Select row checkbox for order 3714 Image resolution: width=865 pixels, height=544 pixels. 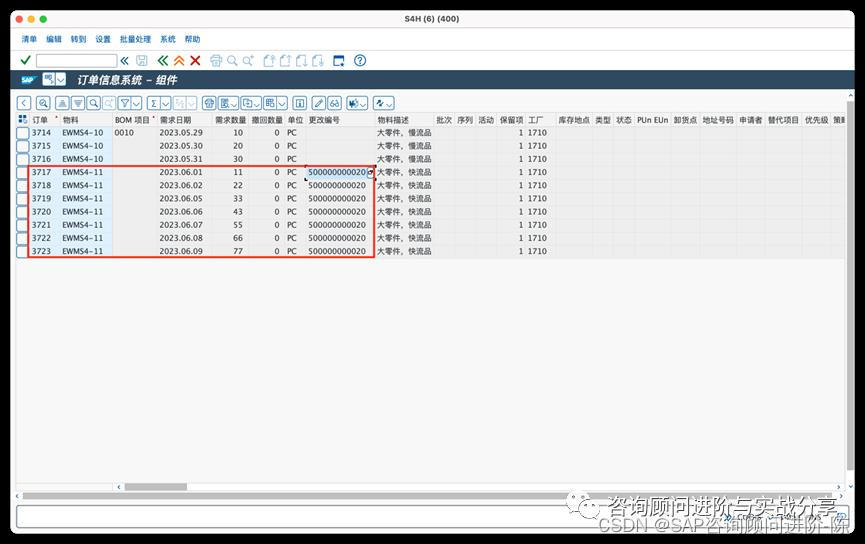pyautogui.click(x=23, y=133)
